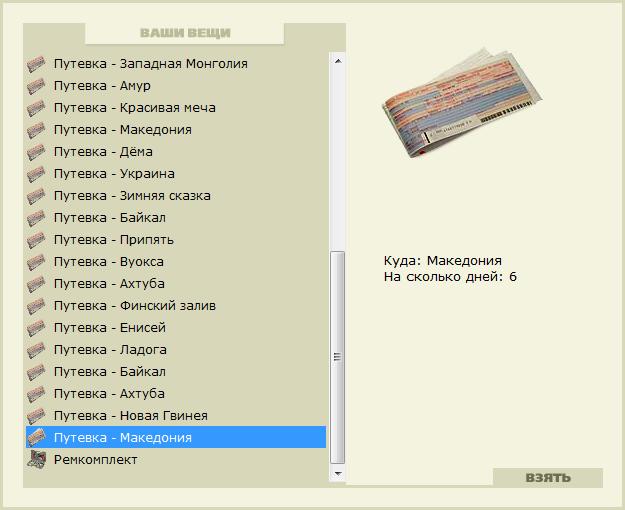
Task: Click the 'На сколько дней: 6' line
Action: click(450, 277)
